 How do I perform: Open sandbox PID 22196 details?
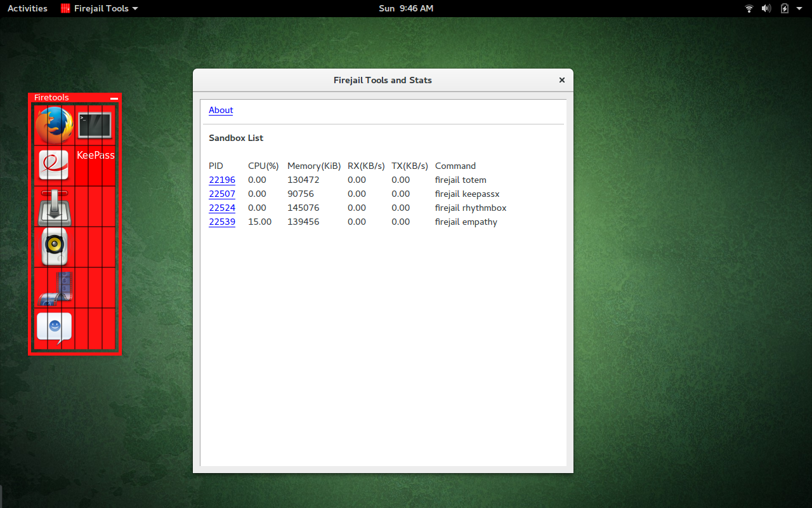click(222, 180)
